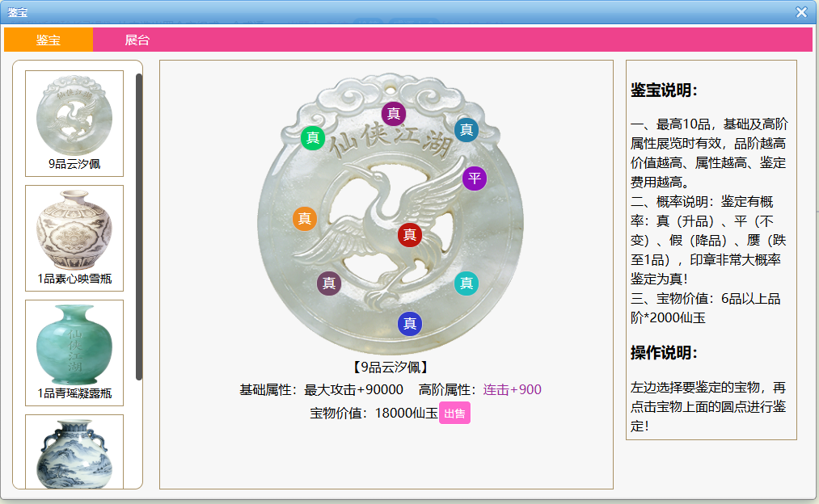The image size is (819, 504).
Task: Select the violet 平 appraisal dot
Action: click(475, 178)
